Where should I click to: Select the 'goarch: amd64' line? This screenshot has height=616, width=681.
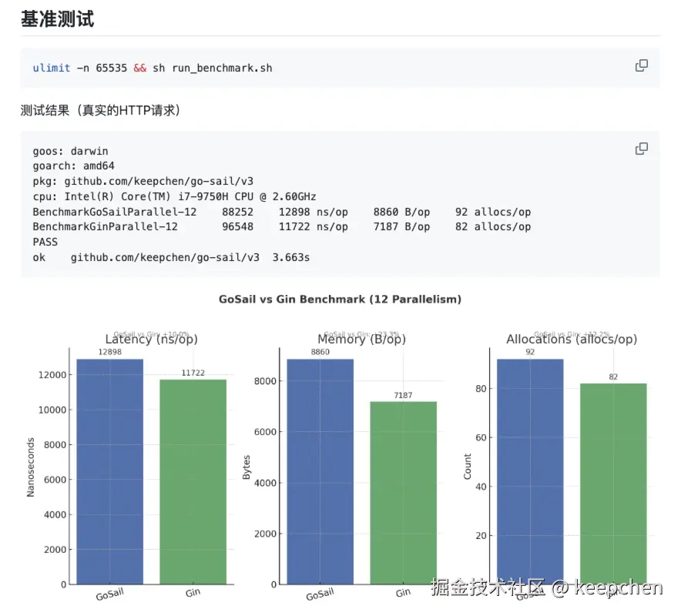pyautogui.click(x=73, y=166)
